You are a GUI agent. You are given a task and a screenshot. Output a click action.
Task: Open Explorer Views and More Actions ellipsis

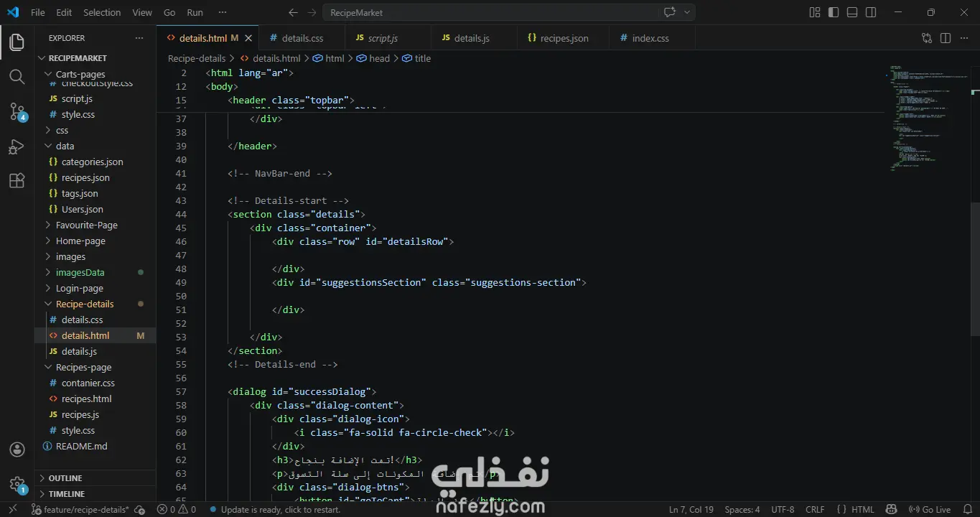(139, 38)
